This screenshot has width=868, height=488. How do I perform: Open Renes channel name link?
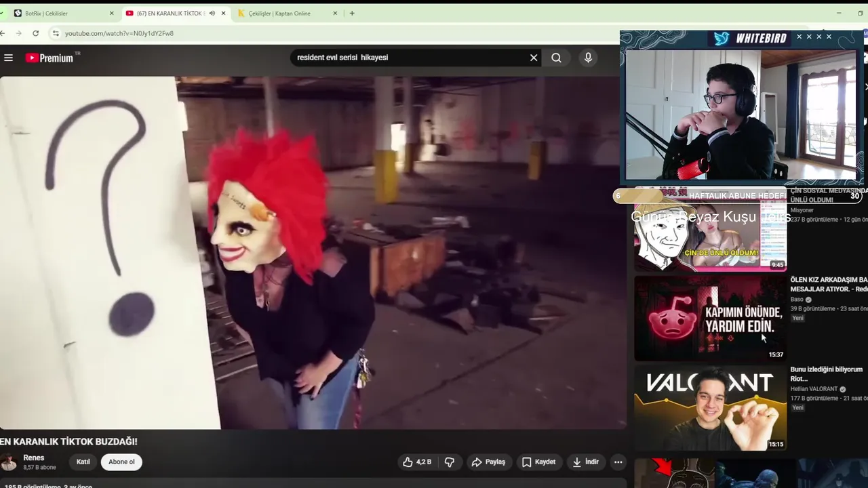[x=34, y=458]
